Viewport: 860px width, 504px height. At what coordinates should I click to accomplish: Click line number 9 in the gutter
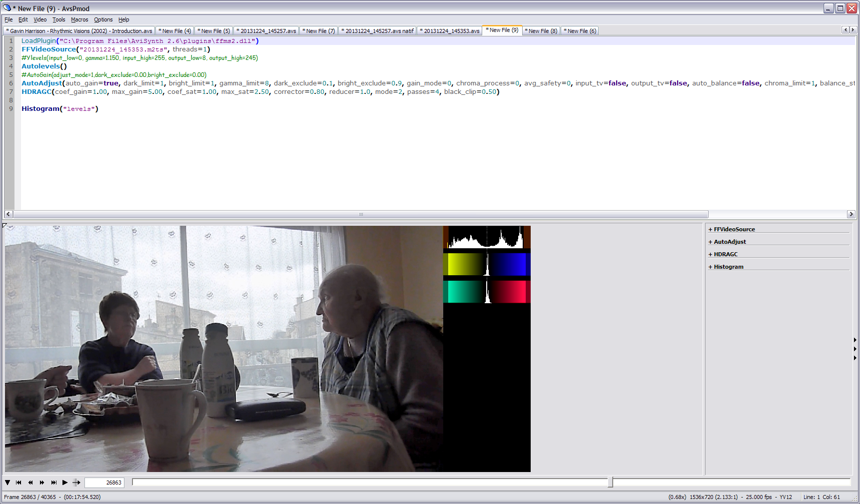[x=11, y=109]
